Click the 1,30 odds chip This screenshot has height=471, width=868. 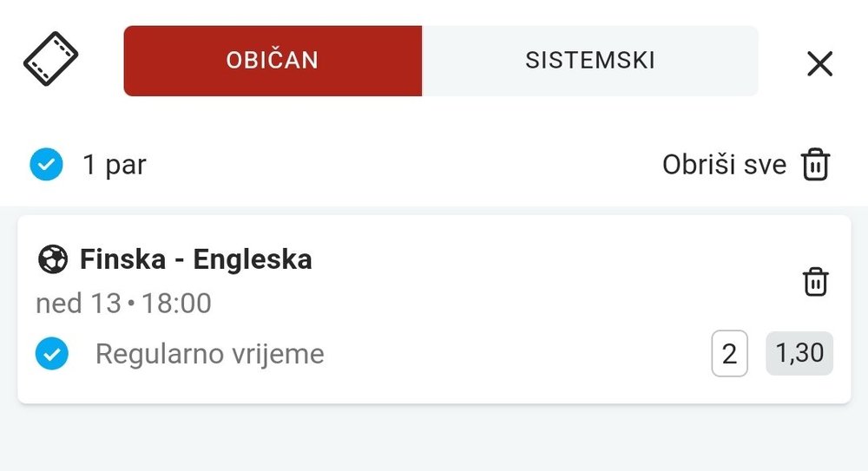pos(799,353)
